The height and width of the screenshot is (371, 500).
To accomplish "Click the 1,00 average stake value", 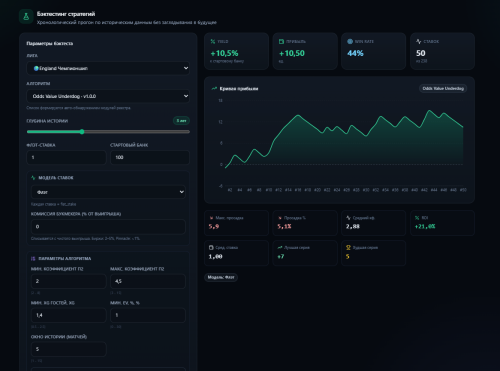I will 215,257.
